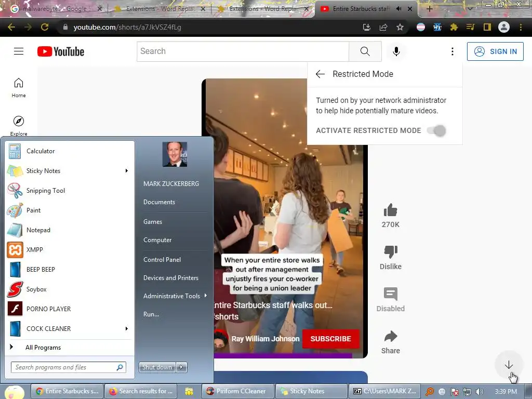
Task: Click the YouTube search field
Action: [243, 51]
